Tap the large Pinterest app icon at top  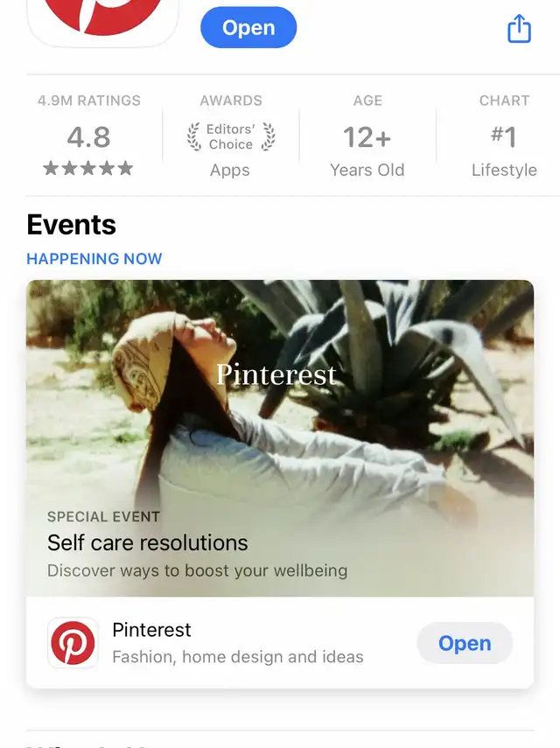pyautogui.click(x=103, y=19)
